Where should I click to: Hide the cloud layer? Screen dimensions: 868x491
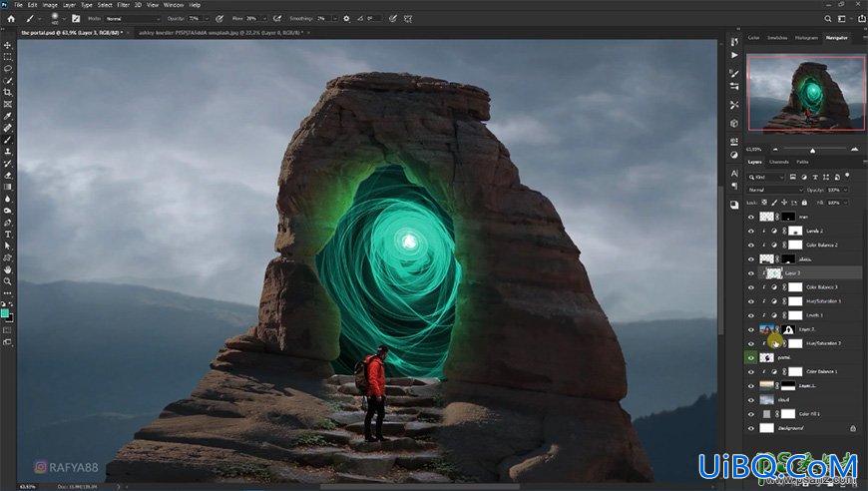pos(751,399)
